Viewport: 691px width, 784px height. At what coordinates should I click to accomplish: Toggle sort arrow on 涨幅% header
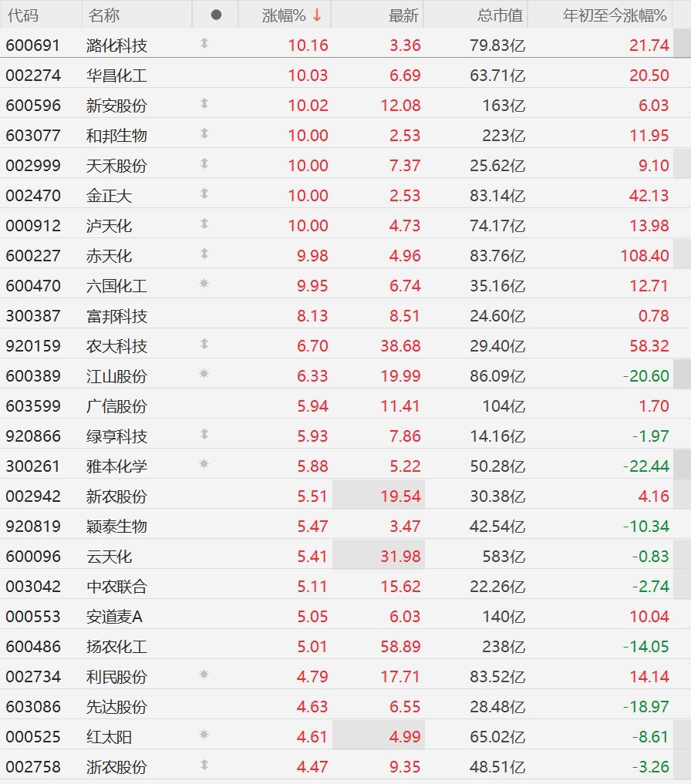click(317, 15)
